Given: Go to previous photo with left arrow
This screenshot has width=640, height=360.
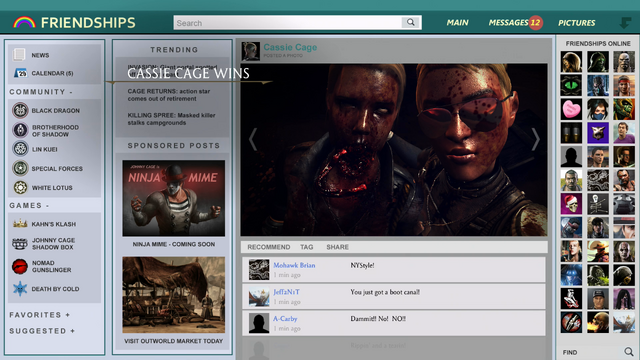Looking at the screenshot, I should tap(253, 139).
